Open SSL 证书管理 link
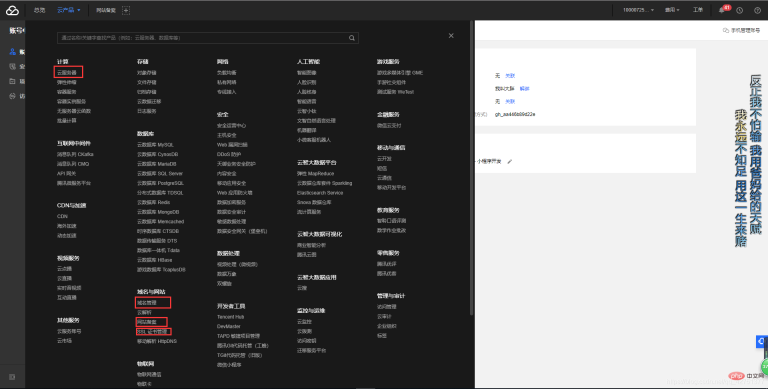The height and width of the screenshot is (389, 768). coord(152,332)
